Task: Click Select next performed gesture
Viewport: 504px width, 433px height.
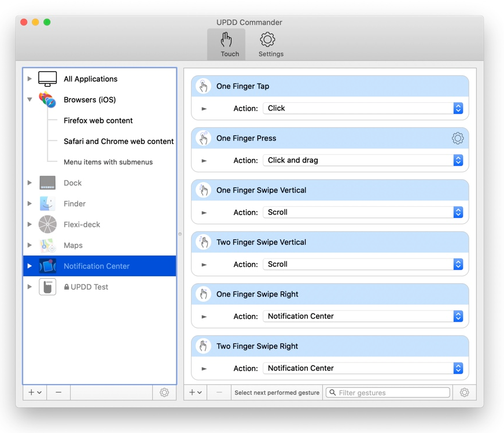Action: click(277, 393)
